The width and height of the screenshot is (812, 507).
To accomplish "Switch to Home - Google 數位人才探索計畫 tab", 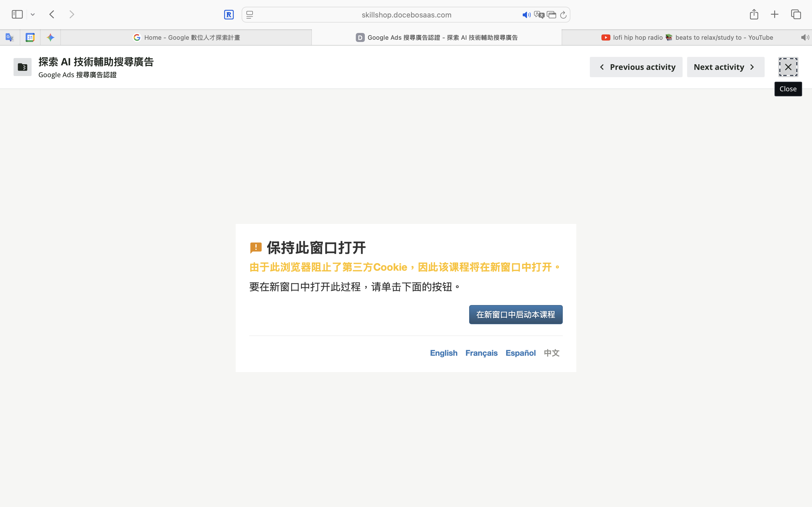I will [x=187, y=37].
